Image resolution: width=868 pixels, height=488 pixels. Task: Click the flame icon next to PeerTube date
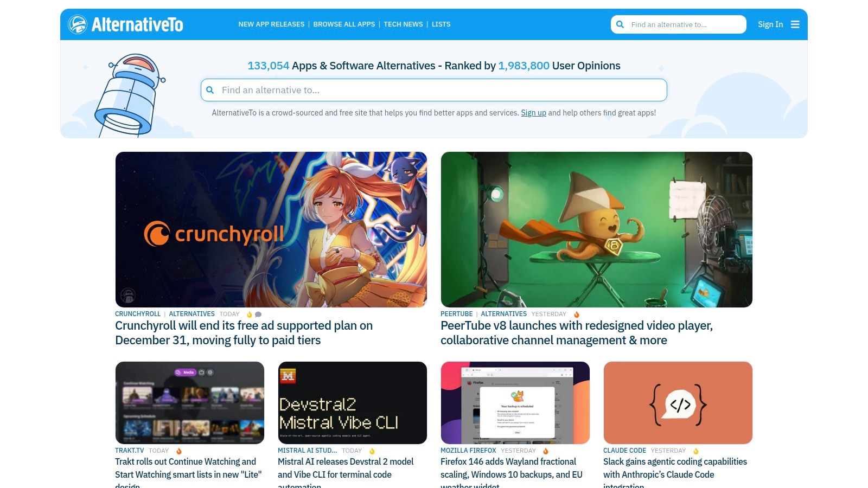coord(577,314)
